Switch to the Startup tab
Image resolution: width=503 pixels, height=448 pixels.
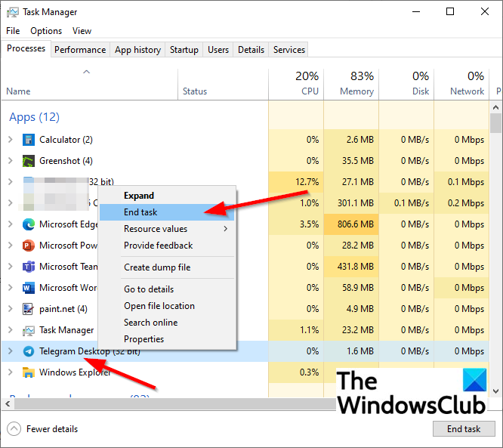pyautogui.click(x=184, y=50)
